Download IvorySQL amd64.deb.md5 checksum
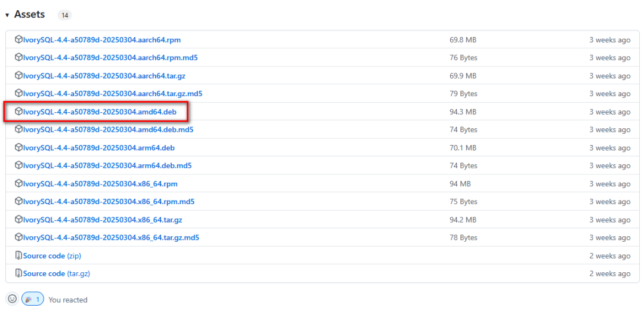This screenshot has height=311, width=644. tap(108, 130)
